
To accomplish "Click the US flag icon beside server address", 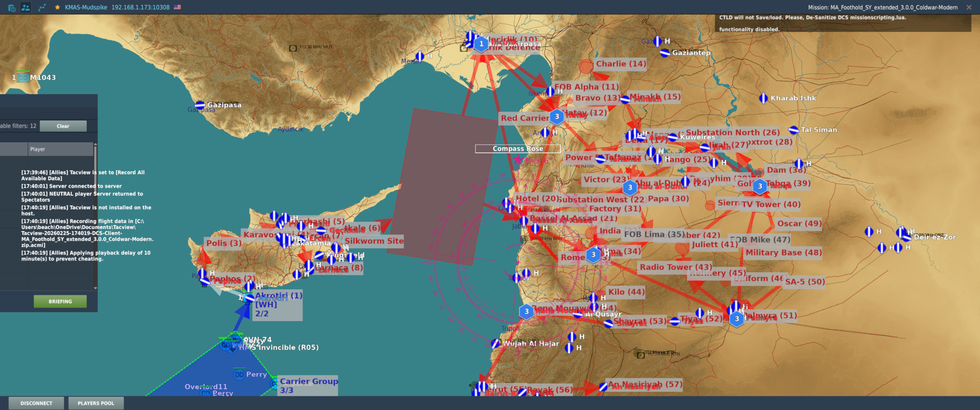I will click(177, 7).
